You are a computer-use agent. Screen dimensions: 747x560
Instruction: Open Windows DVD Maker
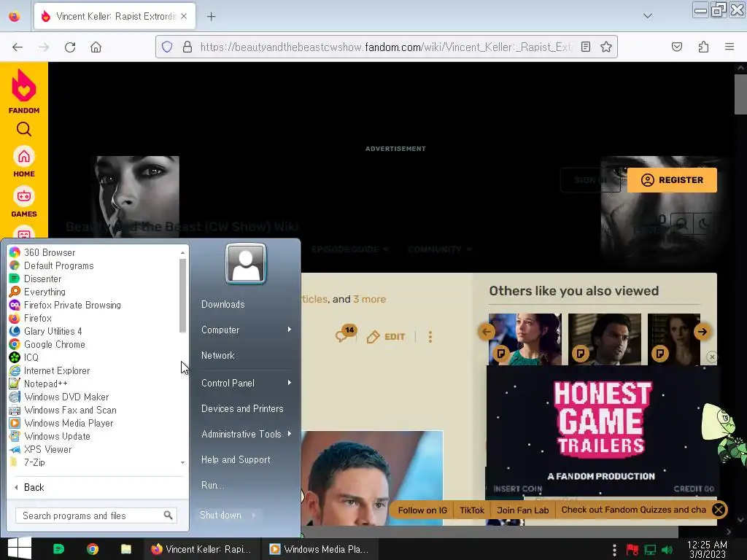(x=66, y=397)
